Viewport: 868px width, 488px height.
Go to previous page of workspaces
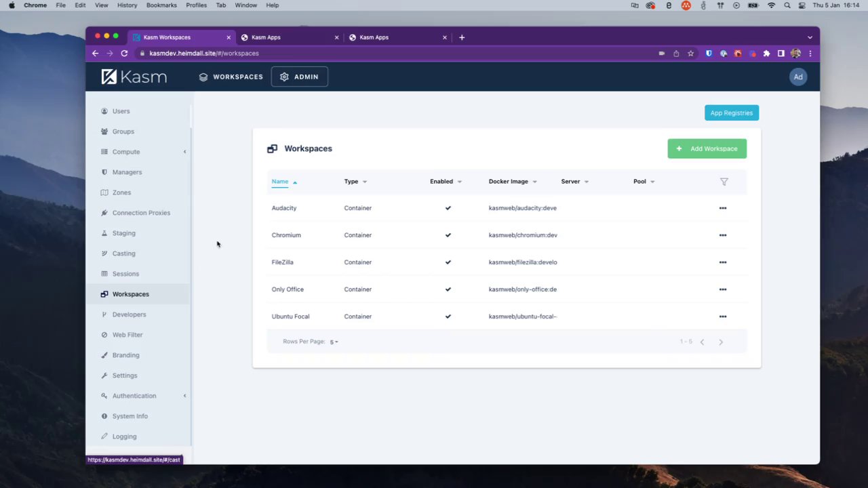pos(702,342)
